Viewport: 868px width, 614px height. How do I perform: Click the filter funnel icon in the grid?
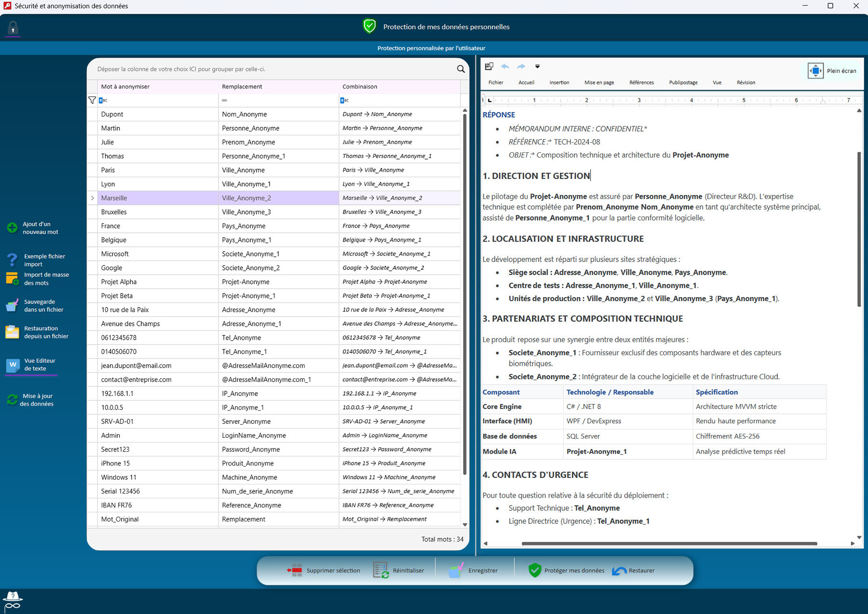click(x=92, y=100)
